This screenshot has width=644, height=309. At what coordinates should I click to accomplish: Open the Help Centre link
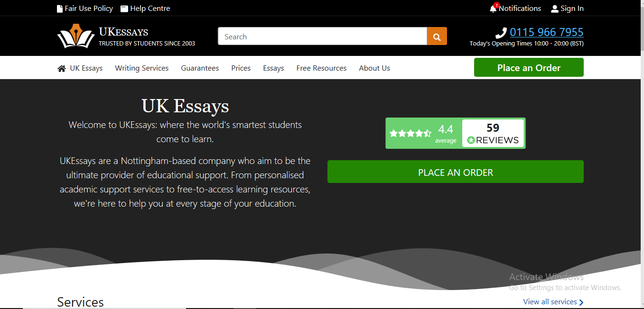(x=150, y=9)
